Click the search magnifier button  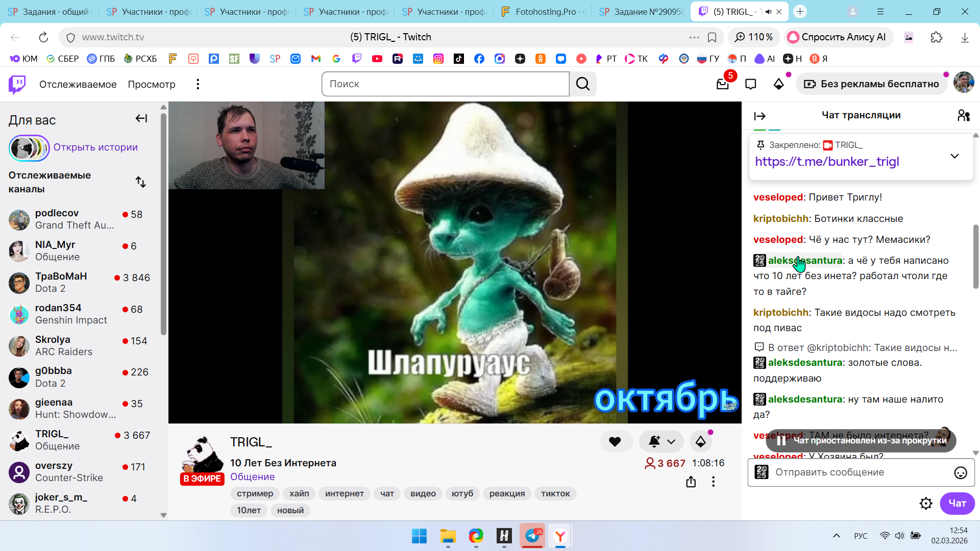(583, 84)
